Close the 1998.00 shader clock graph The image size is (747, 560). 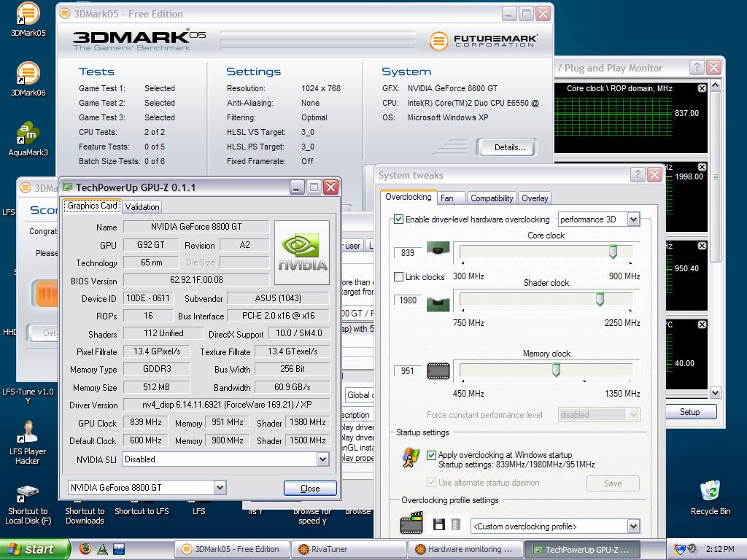(x=702, y=167)
